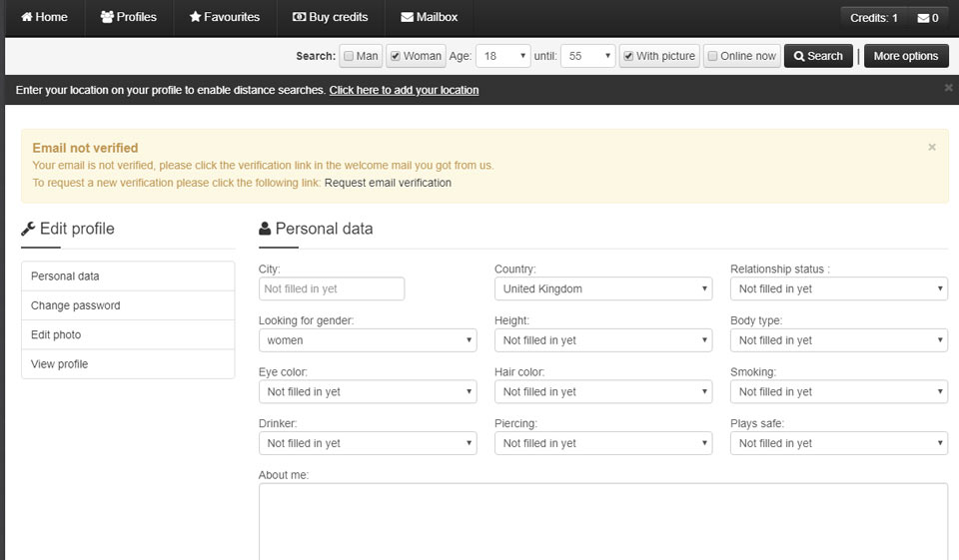Open the minimum age dropdown
Image resolution: width=959 pixels, height=560 pixels.
(x=502, y=56)
